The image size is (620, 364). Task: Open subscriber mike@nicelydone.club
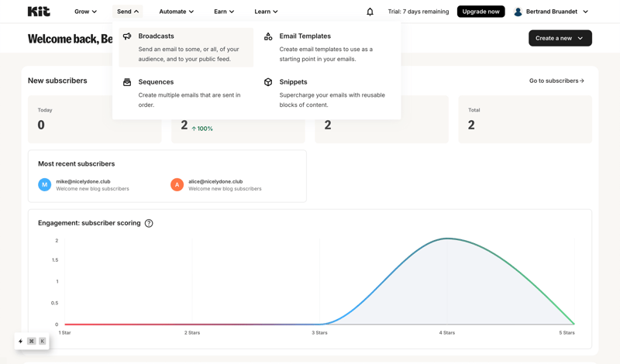click(83, 181)
